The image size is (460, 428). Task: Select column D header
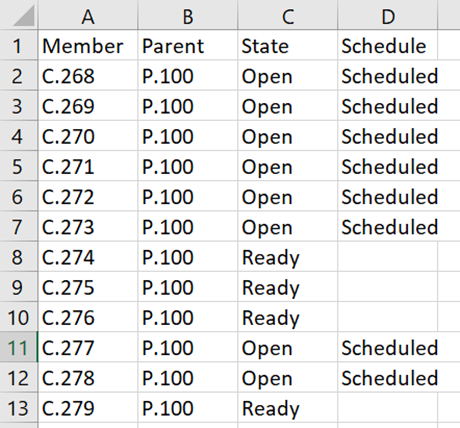click(x=387, y=15)
